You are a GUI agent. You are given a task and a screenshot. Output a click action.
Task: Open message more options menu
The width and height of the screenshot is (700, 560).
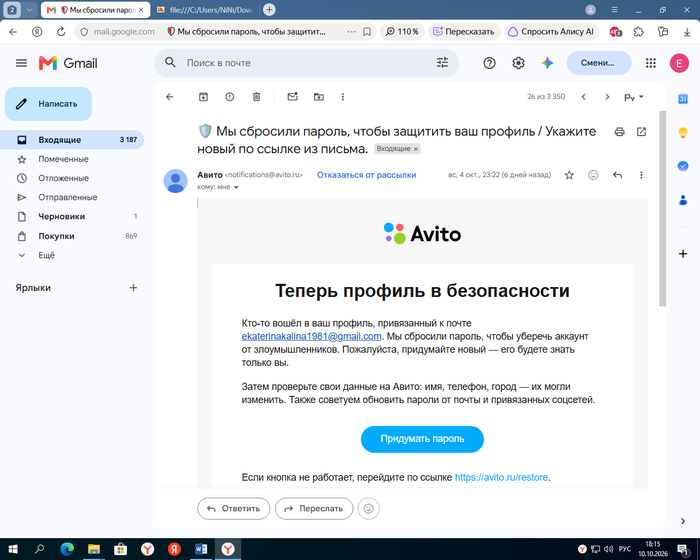coord(642,175)
